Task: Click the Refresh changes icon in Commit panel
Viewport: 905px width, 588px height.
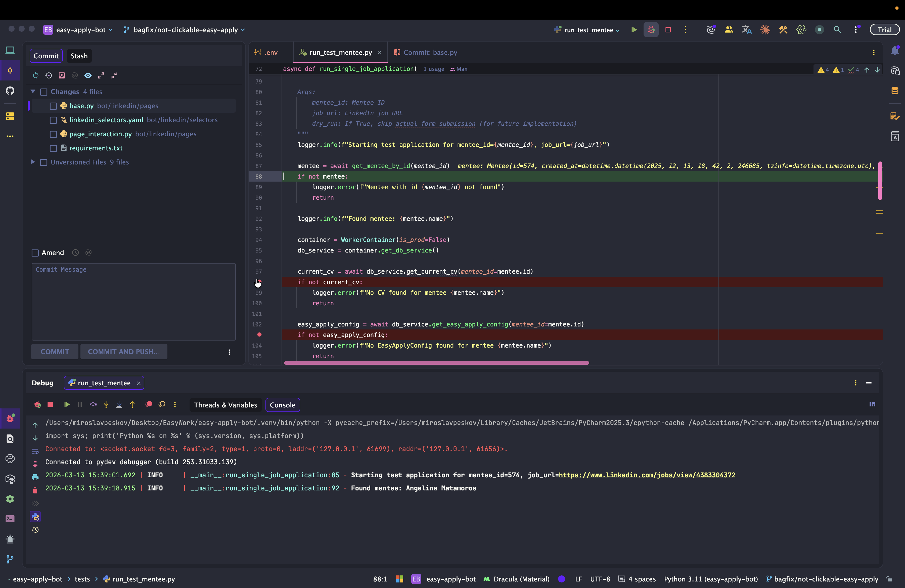Action: [x=36, y=75]
